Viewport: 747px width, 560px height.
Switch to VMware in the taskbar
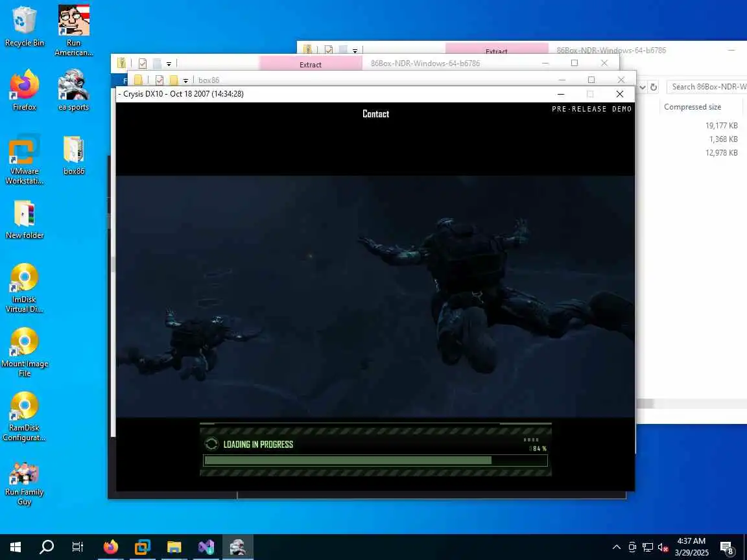coord(143,546)
